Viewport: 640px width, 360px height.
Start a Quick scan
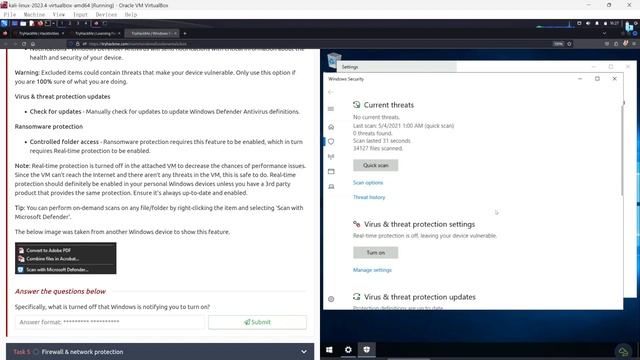[376, 165]
